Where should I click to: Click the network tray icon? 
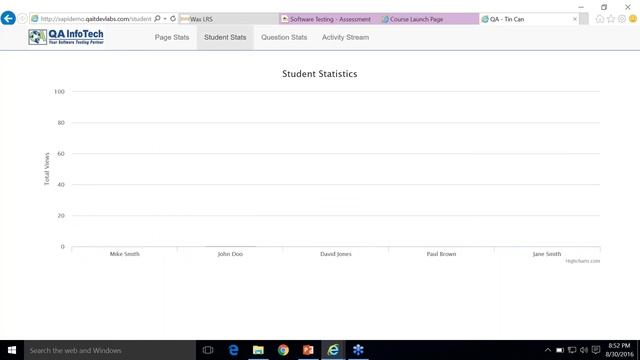(x=572, y=350)
